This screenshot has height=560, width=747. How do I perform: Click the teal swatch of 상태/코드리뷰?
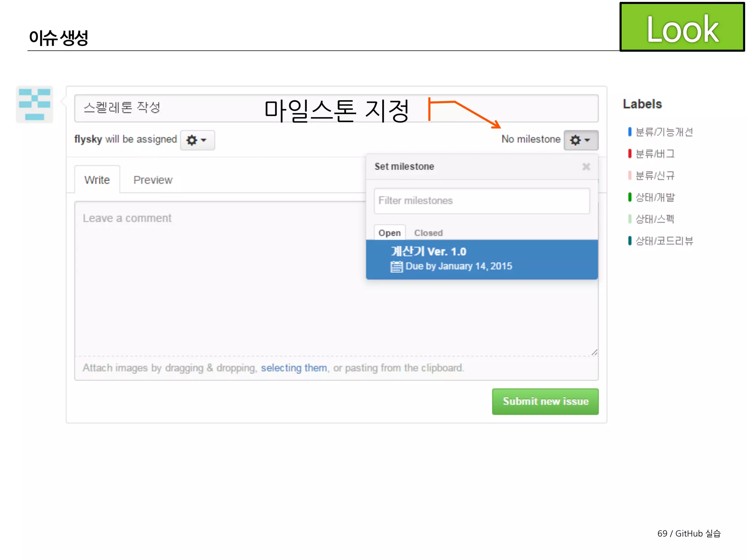630,241
